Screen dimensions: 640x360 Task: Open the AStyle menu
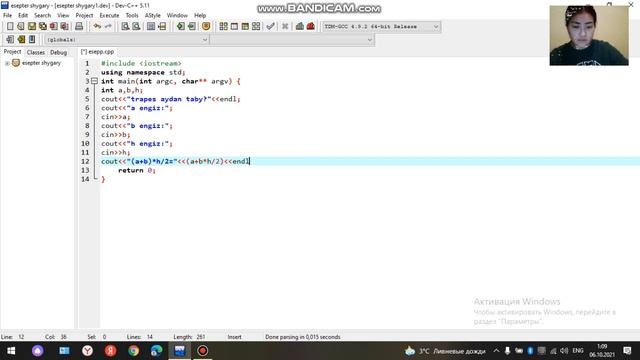[x=153, y=16]
